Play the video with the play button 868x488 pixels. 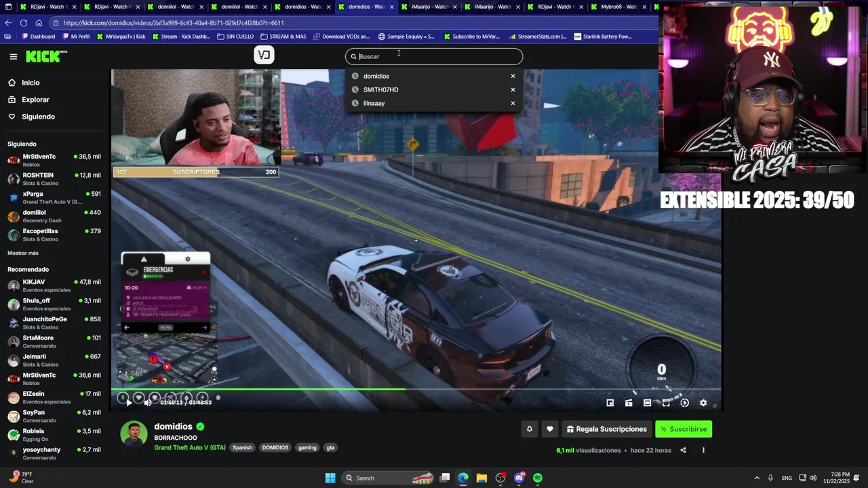coord(128,403)
